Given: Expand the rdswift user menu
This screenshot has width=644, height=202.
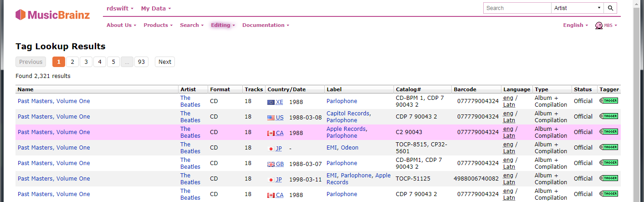Looking at the screenshot, I should pyautogui.click(x=120, y=8).
